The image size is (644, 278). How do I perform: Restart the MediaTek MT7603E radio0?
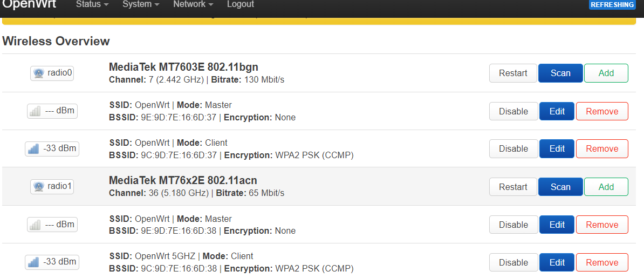coord(513,73)
